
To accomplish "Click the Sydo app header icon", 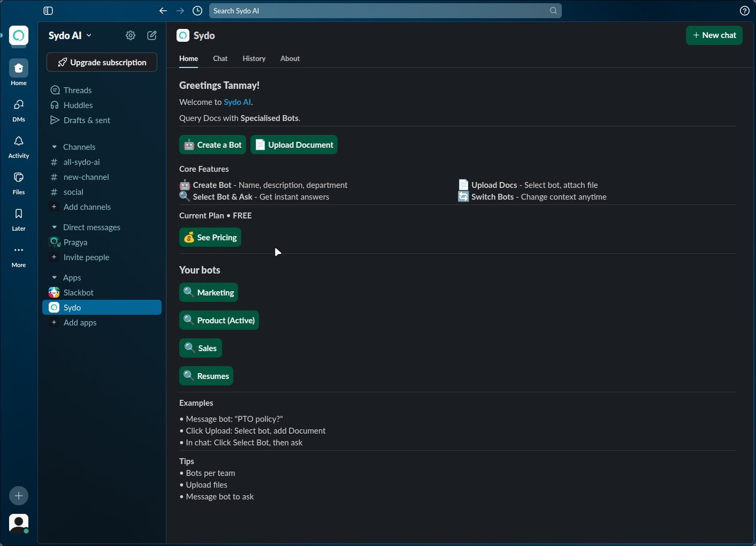I will tap(183, 35).
